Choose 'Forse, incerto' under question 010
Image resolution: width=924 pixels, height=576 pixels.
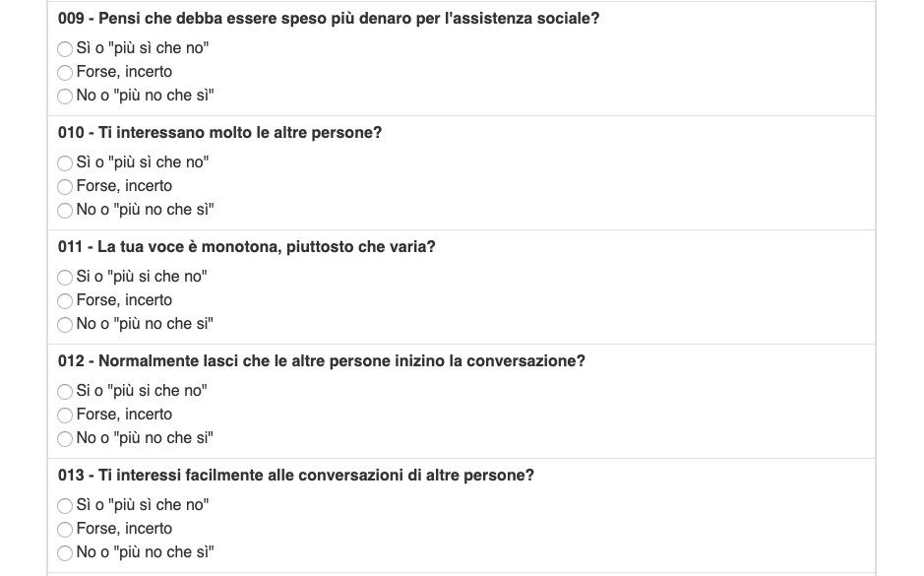point(65,187)
